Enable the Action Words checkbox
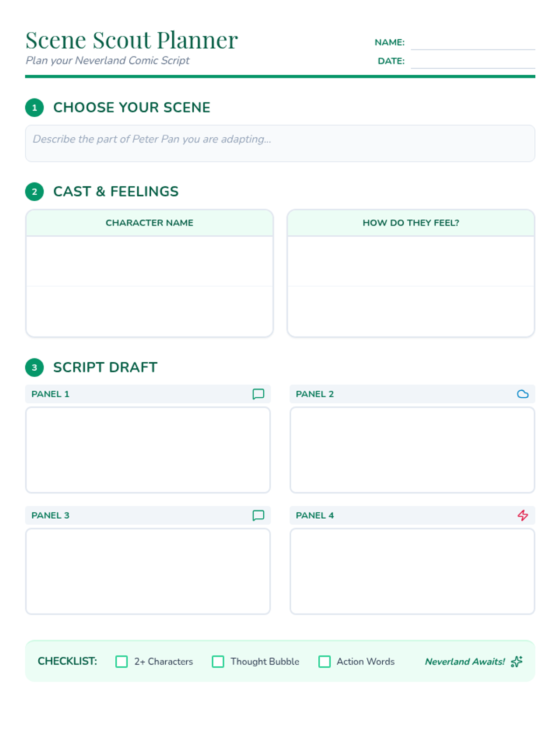 (x=324, y=662)
